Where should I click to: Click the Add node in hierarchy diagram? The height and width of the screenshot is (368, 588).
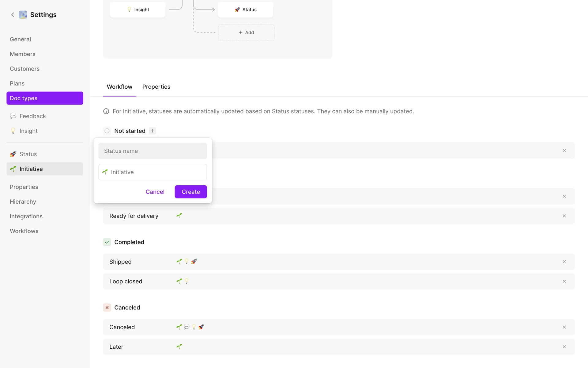pos(246,33)
